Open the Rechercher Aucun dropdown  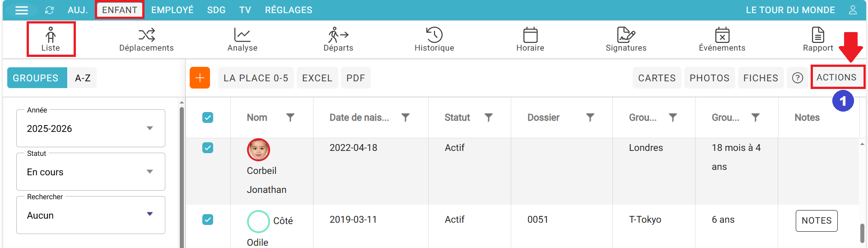coord(91,215)
